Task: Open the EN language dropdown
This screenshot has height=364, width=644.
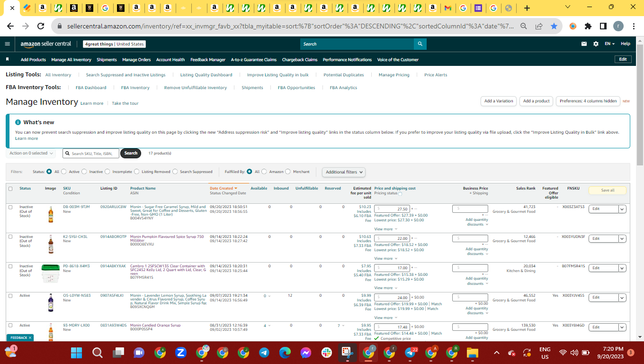Action: [609, 44]
